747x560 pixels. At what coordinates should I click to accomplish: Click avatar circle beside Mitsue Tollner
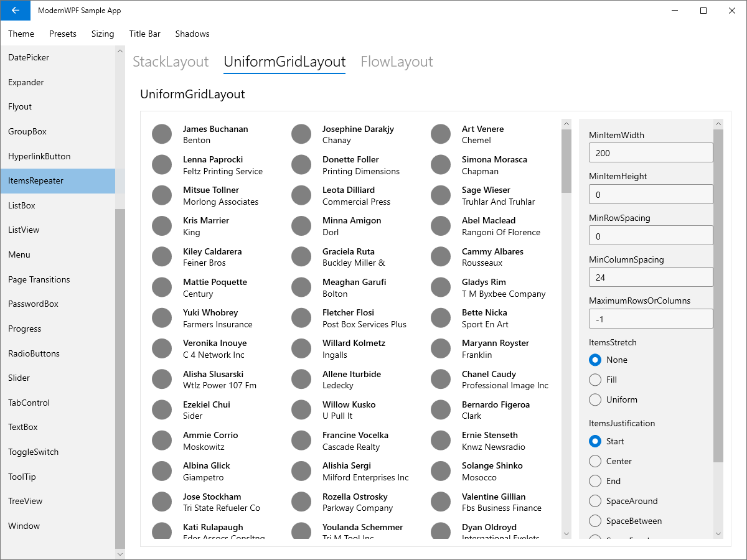[162, 195]
